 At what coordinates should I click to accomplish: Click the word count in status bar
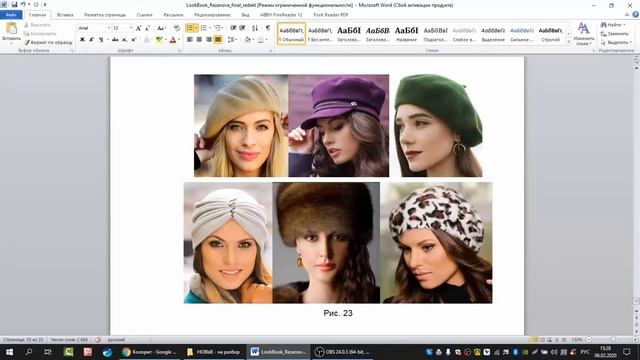pos(69,340)
